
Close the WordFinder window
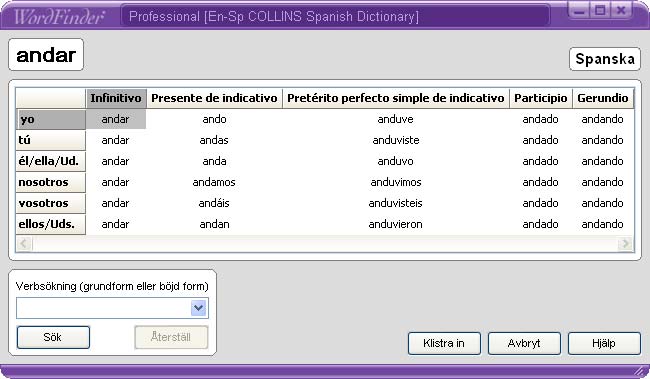click(x=621, y=10)
